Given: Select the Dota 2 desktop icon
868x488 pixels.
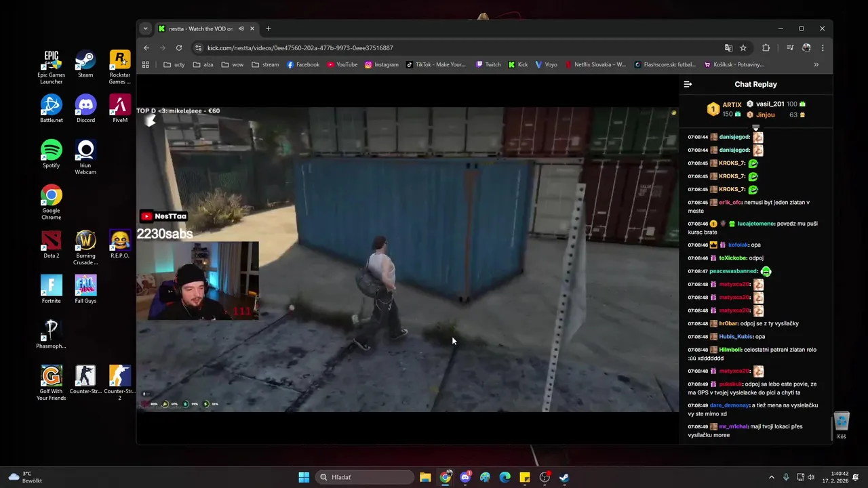Looking at the screenshot, I should pyautogui.click(x=51, y=245).
